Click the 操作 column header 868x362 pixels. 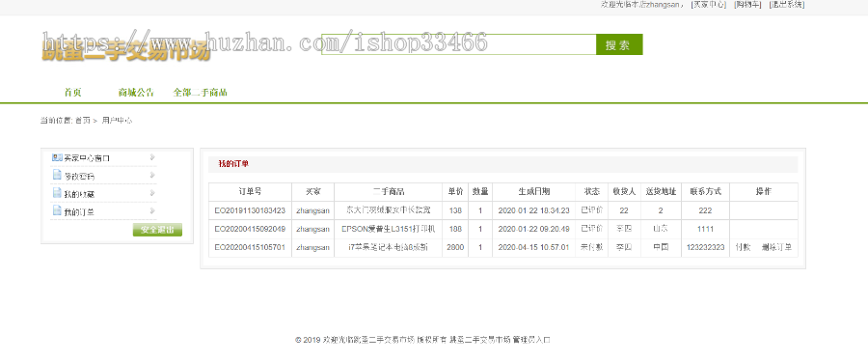point(764,192)
